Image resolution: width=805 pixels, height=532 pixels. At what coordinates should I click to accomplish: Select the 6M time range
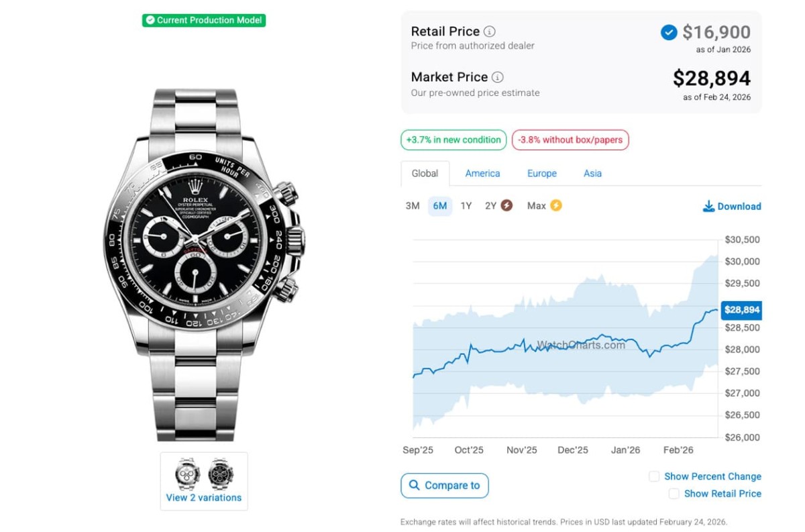click(440, 206)
